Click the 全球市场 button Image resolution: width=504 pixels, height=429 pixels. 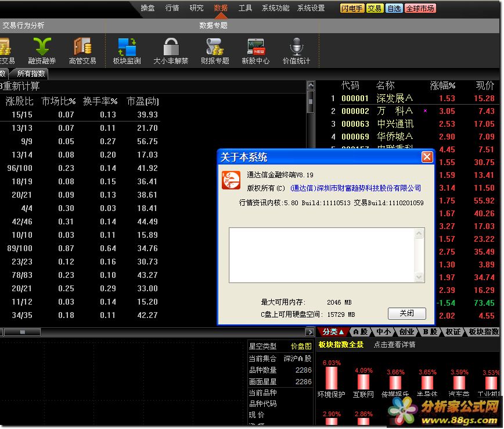(420, 8)
